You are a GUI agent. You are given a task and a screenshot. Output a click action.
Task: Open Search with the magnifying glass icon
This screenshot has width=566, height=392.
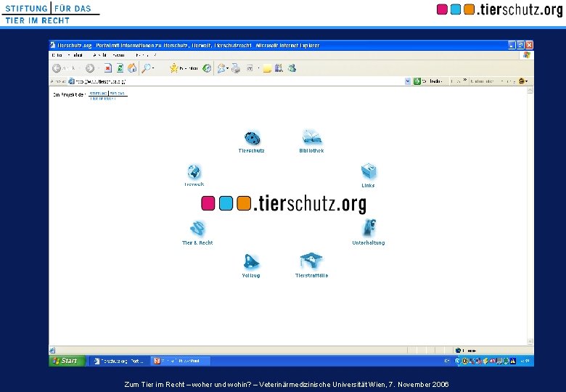pos(146,68)
